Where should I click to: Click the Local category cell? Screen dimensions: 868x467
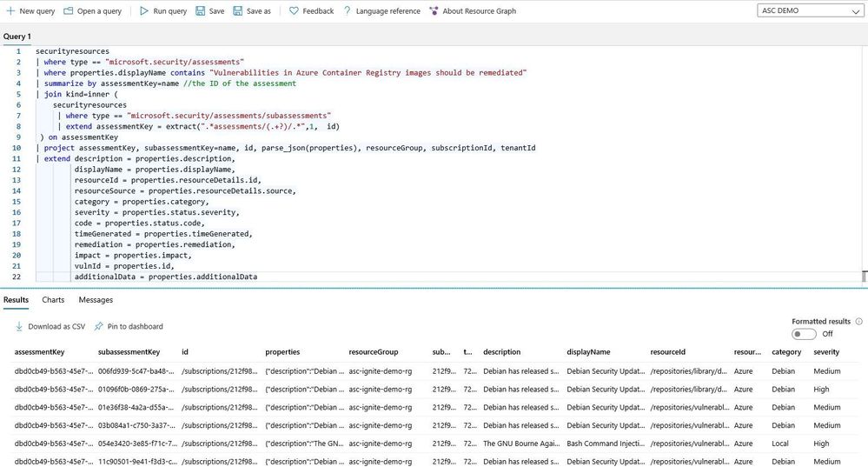coord(780,444)
